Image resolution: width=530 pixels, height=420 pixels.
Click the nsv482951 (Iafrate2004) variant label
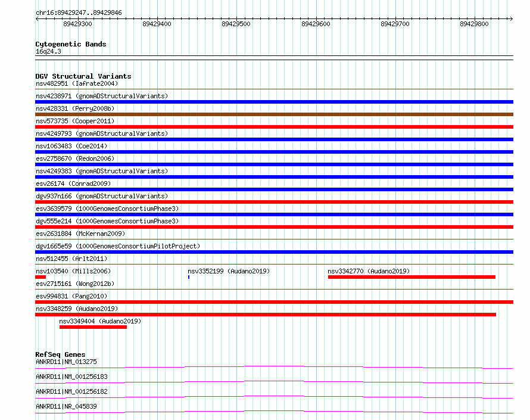click(x=77, y=83)
